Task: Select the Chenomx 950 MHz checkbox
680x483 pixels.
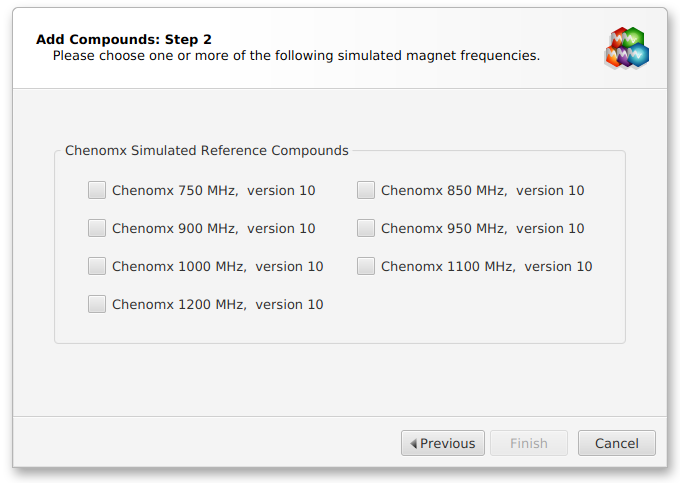Action: 366,228
